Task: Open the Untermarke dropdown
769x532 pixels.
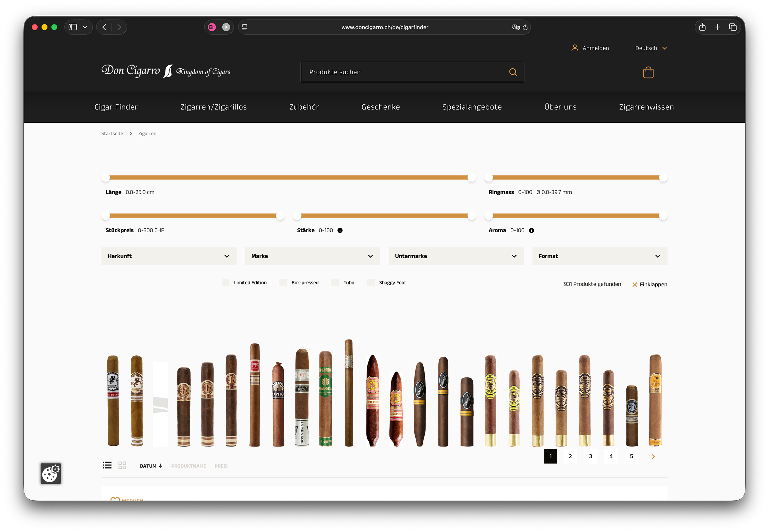Action: click(456, 256)
